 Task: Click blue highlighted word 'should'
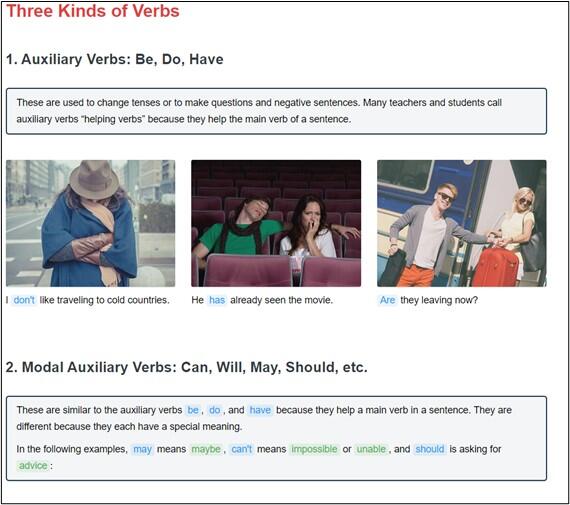click(430, 449)
